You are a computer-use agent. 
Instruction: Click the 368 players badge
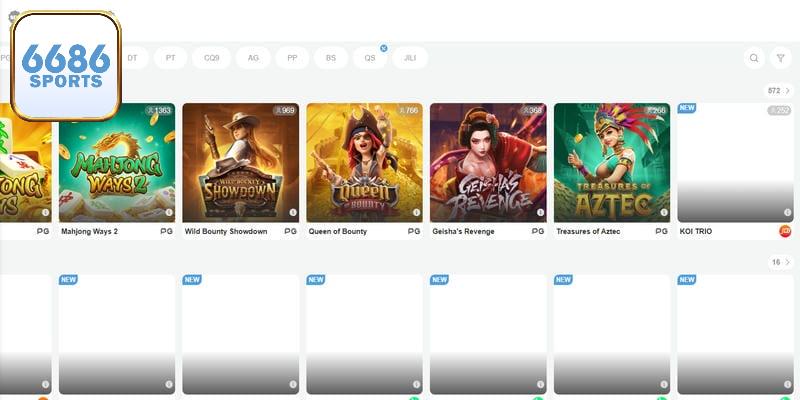pyautogui.click(x=532, y=111)
